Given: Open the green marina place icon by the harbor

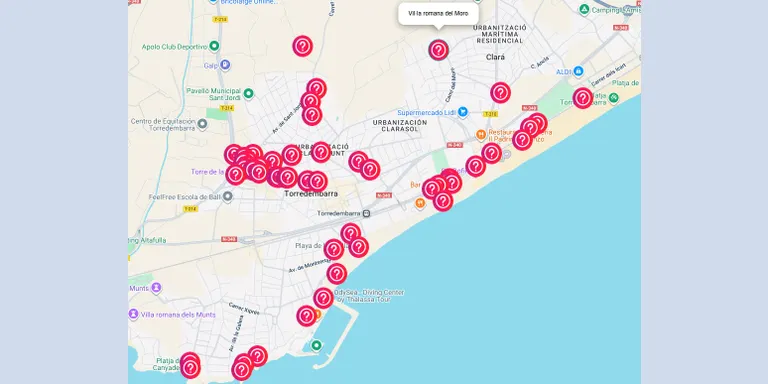Looking at the screenshot, I should point(316,346).
